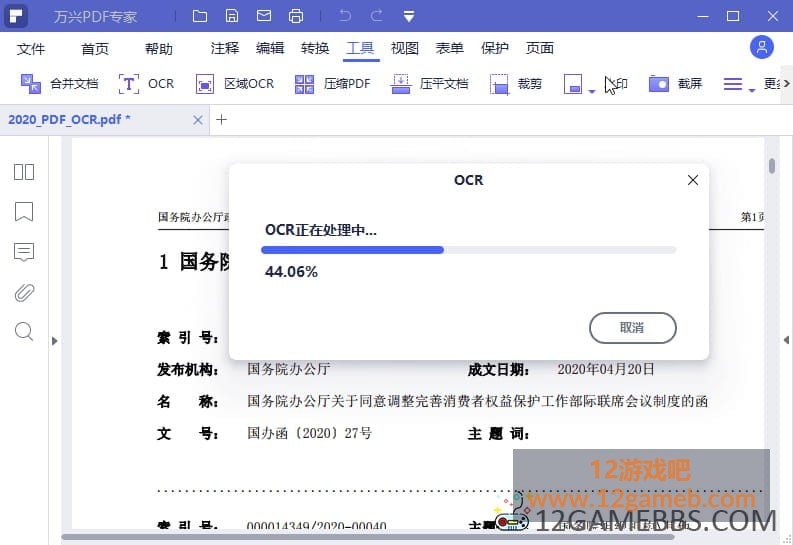Open the quick access customize dropdown
The width and height of the screenshot is (793, 545).
409,16
